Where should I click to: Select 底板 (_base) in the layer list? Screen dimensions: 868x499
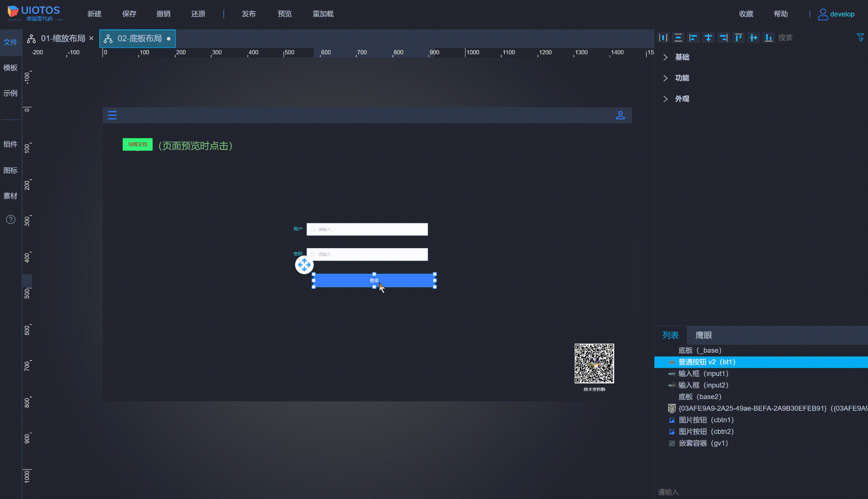click(x=761, y=350)
